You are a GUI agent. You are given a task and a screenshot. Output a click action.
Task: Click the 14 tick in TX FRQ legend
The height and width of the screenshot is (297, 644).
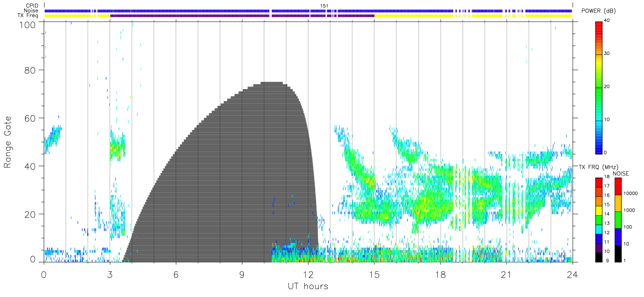click(606, 214)
